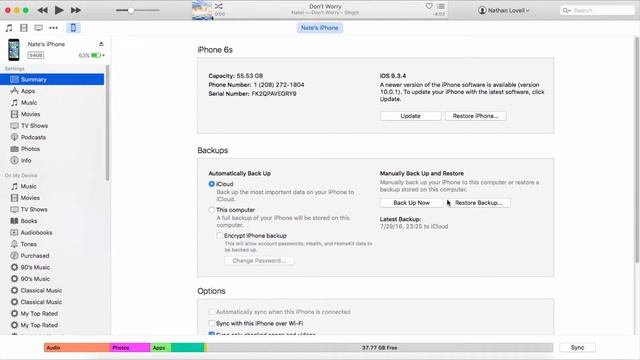Skip forward to next track

coord(76,10)
